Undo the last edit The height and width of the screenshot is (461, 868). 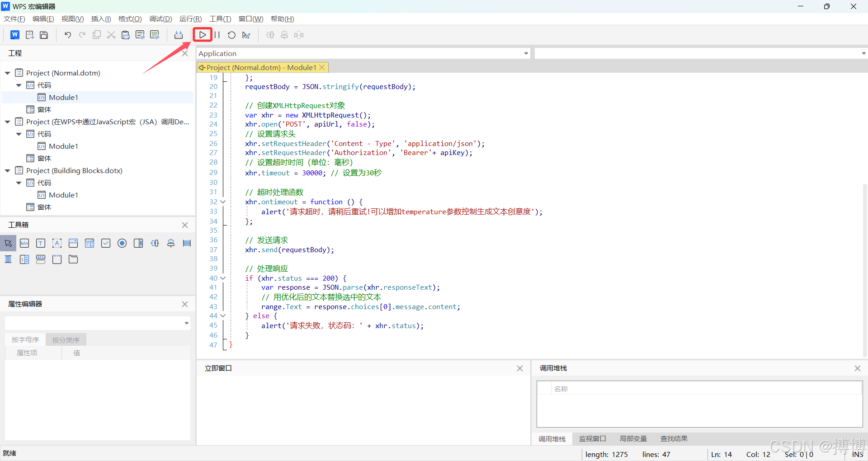[68, 35]
